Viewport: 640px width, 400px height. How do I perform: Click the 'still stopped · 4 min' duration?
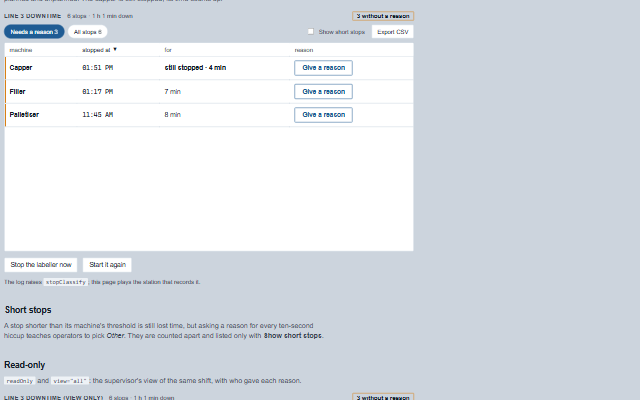[x=195, y=68]
